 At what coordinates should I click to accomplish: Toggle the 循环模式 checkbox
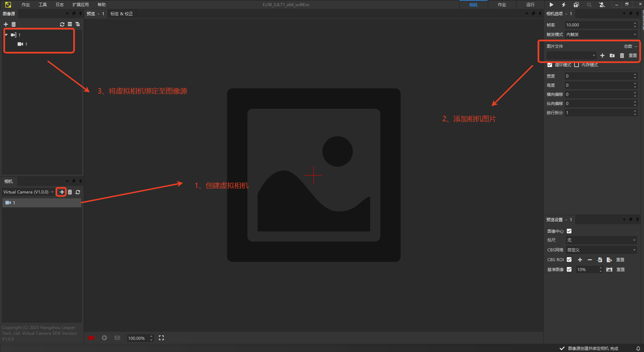[550, 65]
